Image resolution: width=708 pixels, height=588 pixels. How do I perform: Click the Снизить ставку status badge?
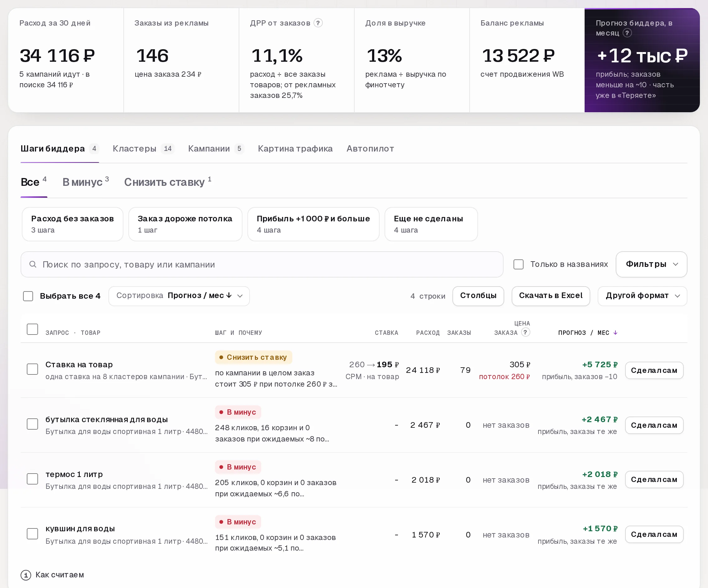tap(253, 357)
